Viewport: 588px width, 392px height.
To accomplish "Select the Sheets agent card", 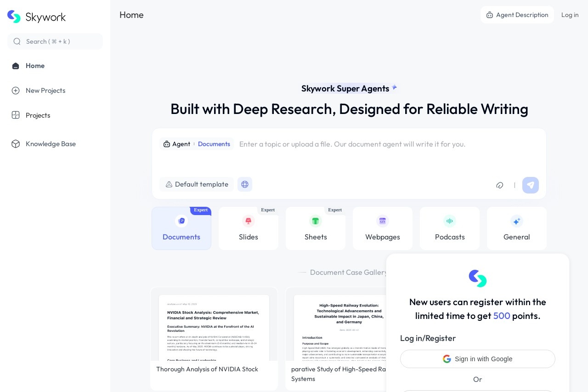I will pyautogui.click(x=316, y=228).
